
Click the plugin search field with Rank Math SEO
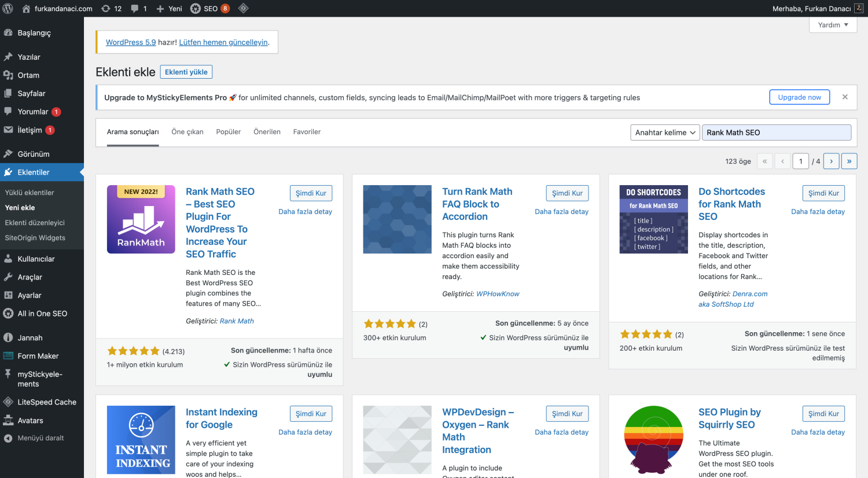(x=776, y=133)
